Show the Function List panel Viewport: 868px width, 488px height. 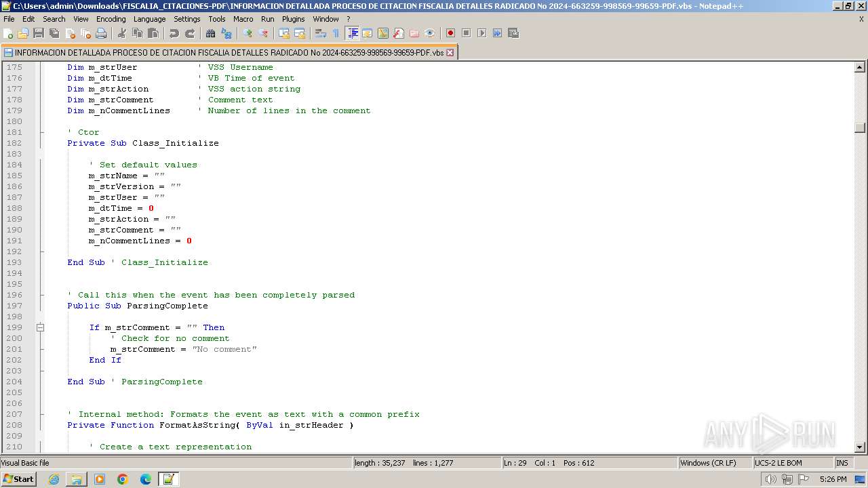click(x=399, y=33)
